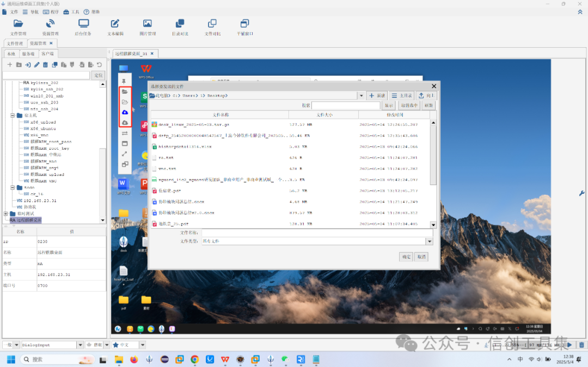588x367 pixels.
Task: Click the blue cloud upload icon on remote sidebar
Action: coord(125,112)
